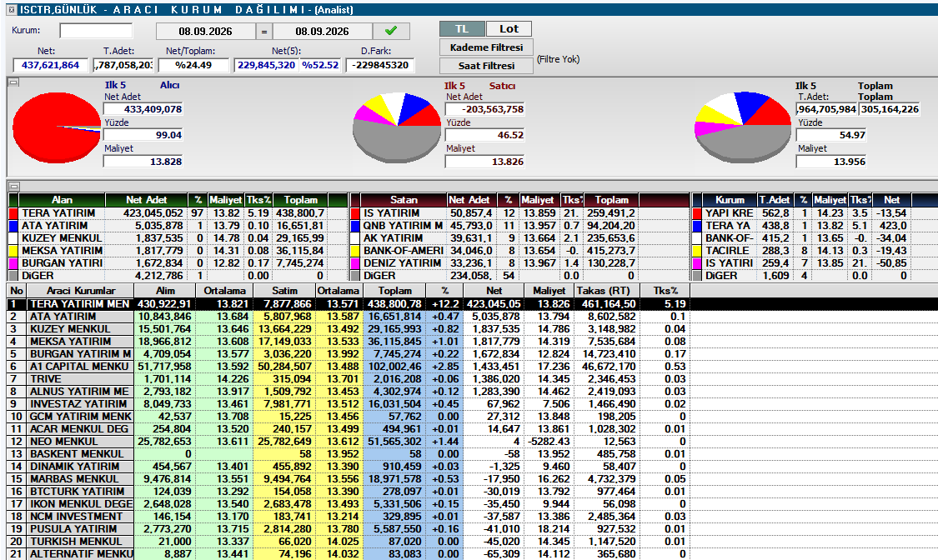Click red swatch beside TERA YATIRIM in Alan table
This screenshot has height=560, width=938.
click(13, 212)
